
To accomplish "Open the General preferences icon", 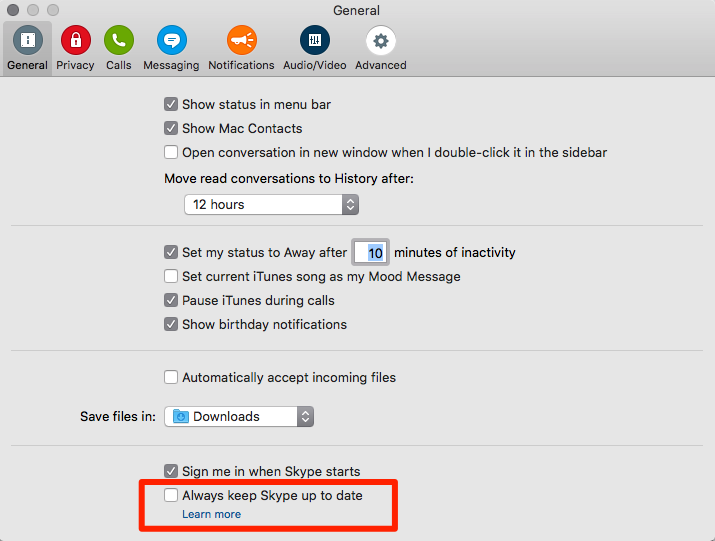I will coord(28,40).
